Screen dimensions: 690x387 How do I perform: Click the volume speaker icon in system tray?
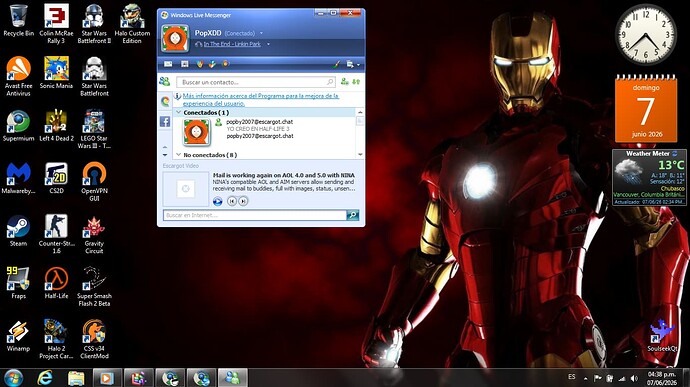[634, 378]
